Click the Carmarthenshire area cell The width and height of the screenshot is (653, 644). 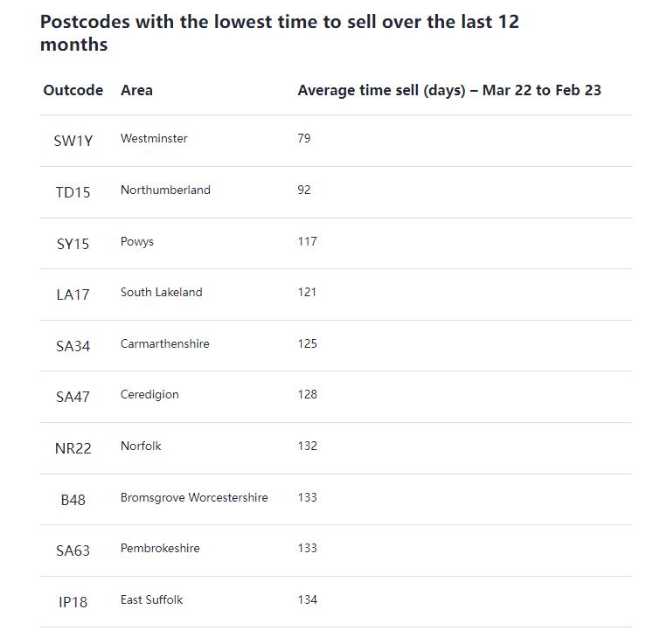coord(164,343)
